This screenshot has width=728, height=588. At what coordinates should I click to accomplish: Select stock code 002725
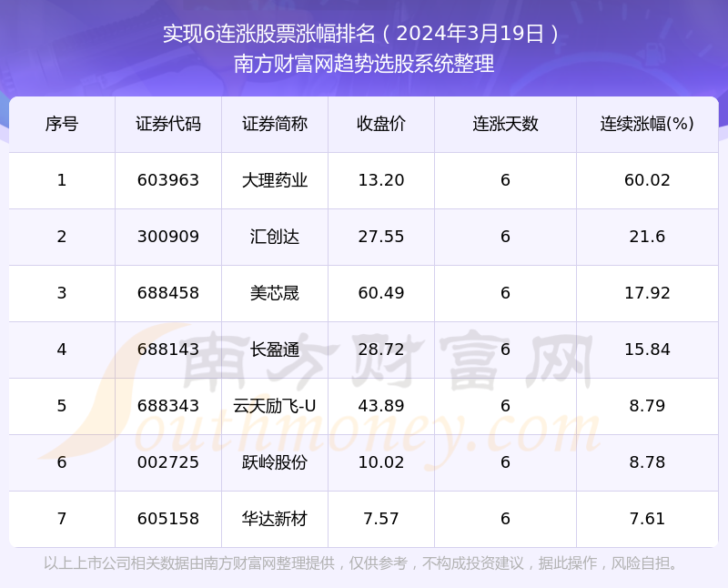(168, 462)
